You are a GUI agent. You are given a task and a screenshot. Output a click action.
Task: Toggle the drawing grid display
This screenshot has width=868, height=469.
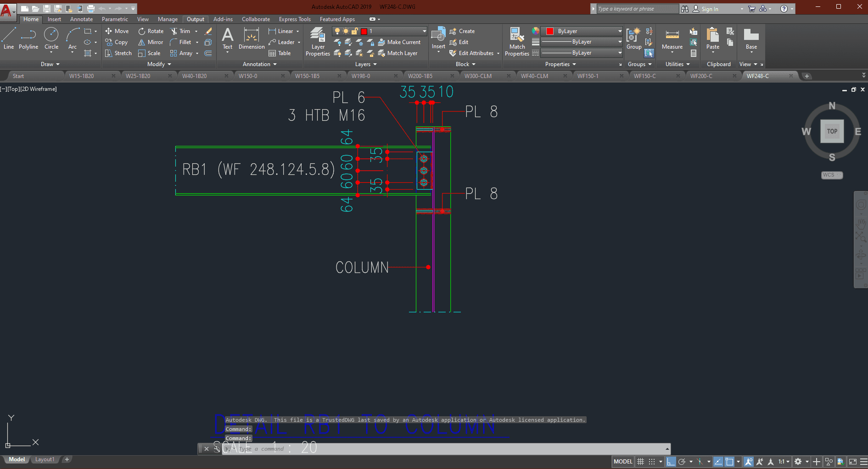point(641,462)
